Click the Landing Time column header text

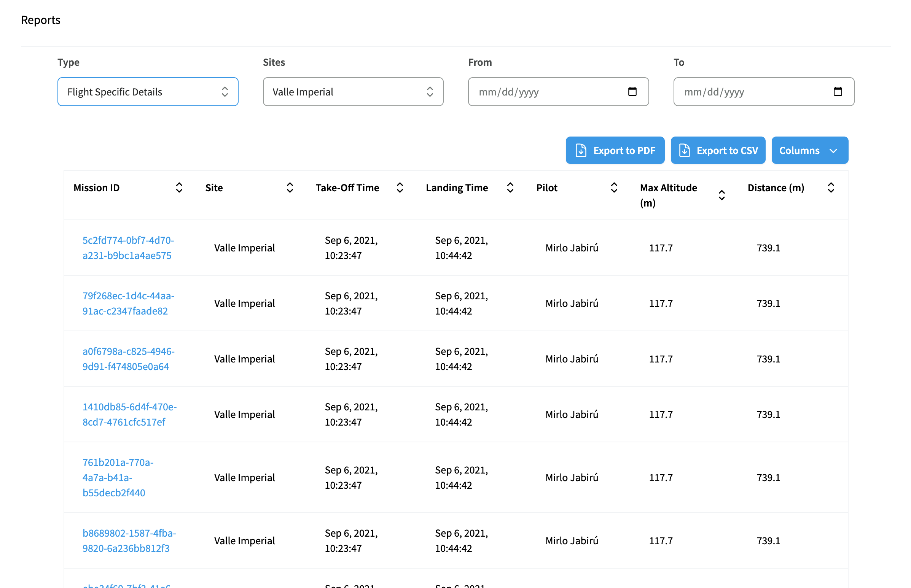click(x=457, y=188)
